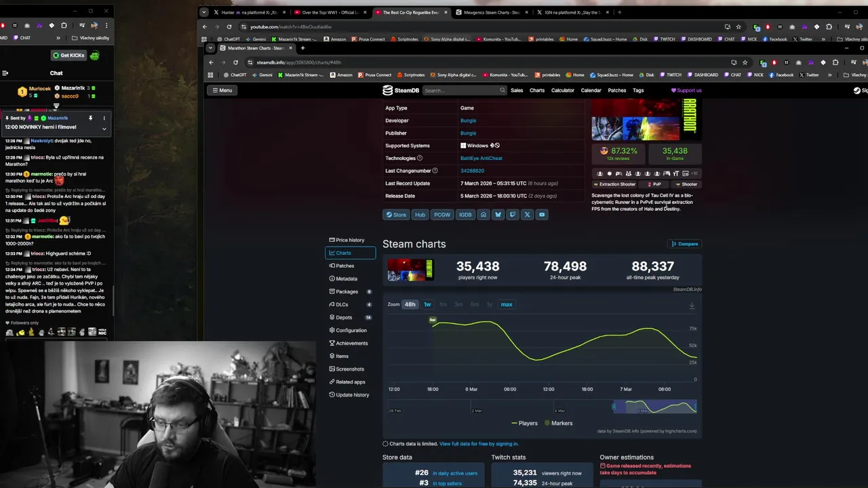The width and height of the screenshot is (868, 488).
Task: Open the BattlEye AntiCheat link
Action: (x=481, y=159)
